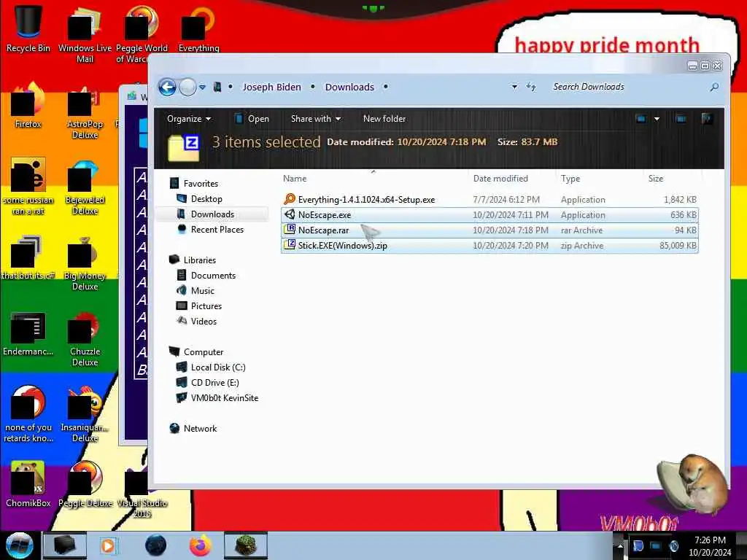The image size is (747, 560).
Task: Open the Pictures library
Action: pyautogui.click(x=206, y=306)
